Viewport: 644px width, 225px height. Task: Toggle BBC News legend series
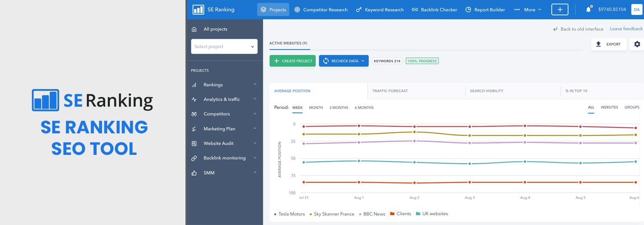(372, 214)
